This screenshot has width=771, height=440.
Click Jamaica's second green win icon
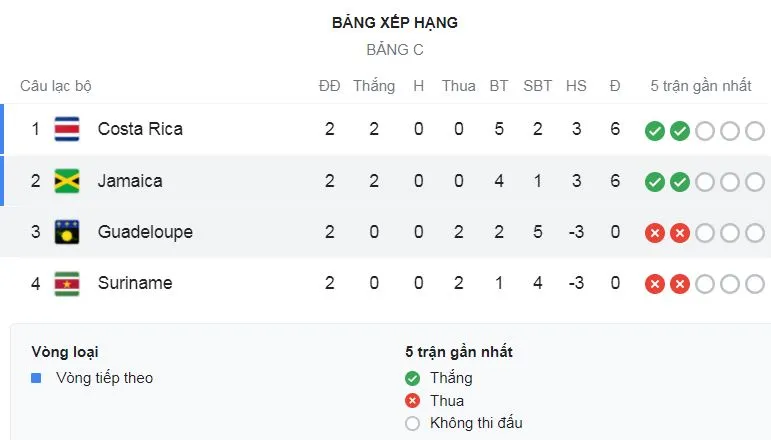[680, 182]
